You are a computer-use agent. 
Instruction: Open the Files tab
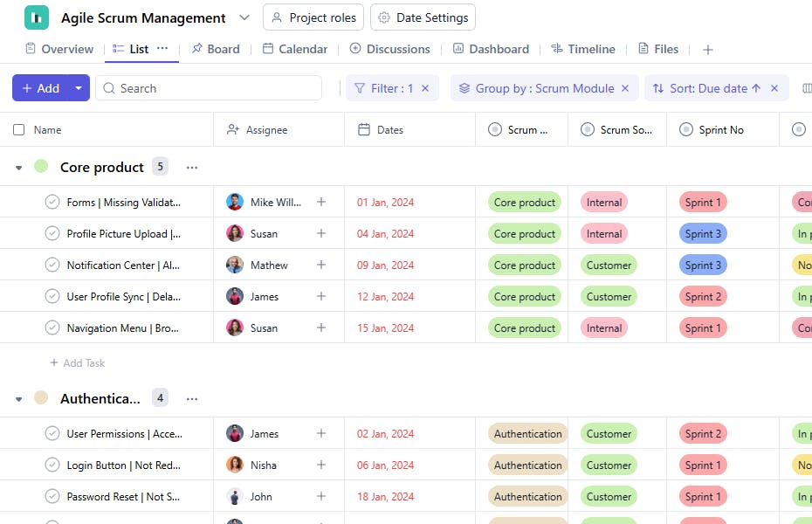[658, 49]
